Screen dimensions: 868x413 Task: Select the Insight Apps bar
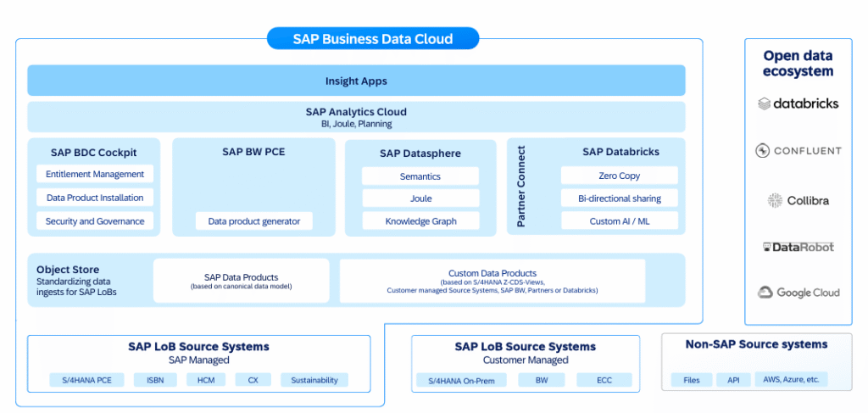356,81
